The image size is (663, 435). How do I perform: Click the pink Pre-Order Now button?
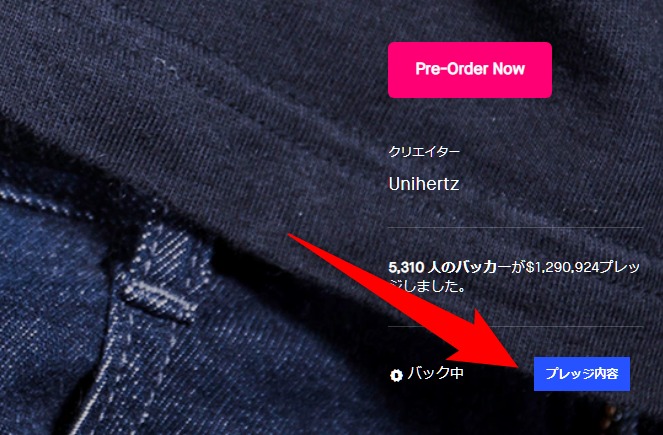point(470,70)
